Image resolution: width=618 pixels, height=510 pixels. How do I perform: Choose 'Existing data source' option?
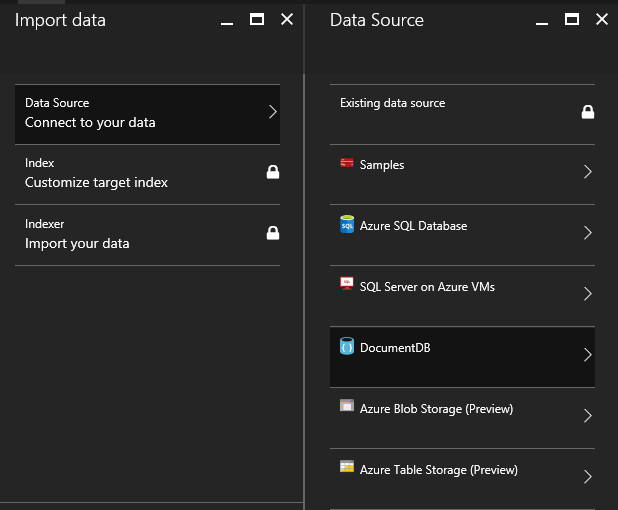462,114
